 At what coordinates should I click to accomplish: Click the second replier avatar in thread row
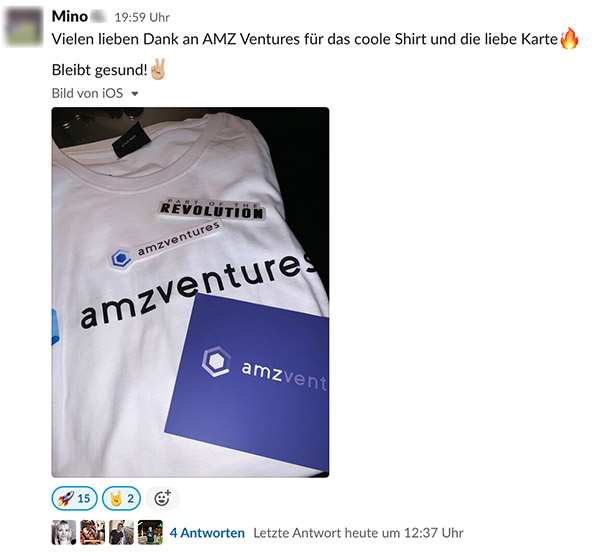coord(93,532)
